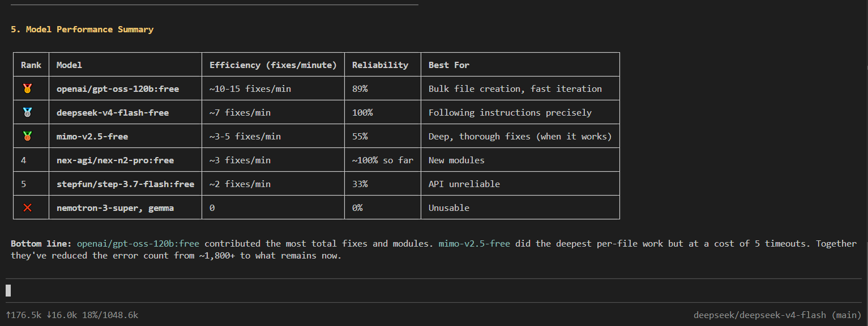868x326 pixels.
Task: Click the '~3-5 fixes/min' efficiency value
Action: coord(245,136)
